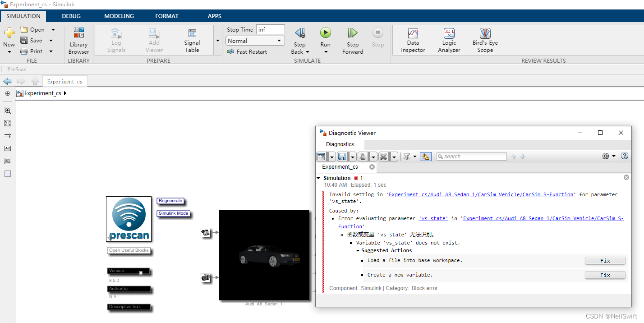The width and height of the screenshot is (644, 323).
Task: Collapse the Suggested Actions section
Action: pyautogui.click(x=358, y=251)
